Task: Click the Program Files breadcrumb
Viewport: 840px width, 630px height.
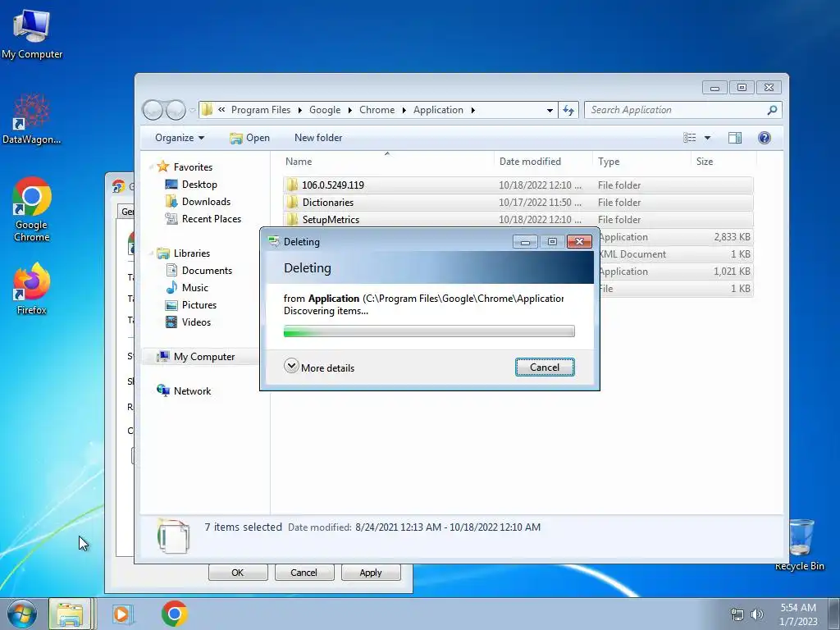Action: (x=261, y=110)
